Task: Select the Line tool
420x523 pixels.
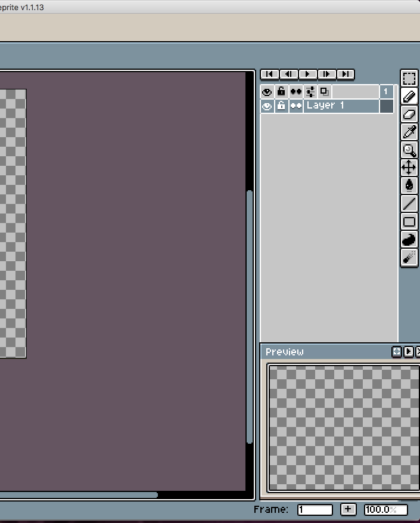Action: pos(409,203)
